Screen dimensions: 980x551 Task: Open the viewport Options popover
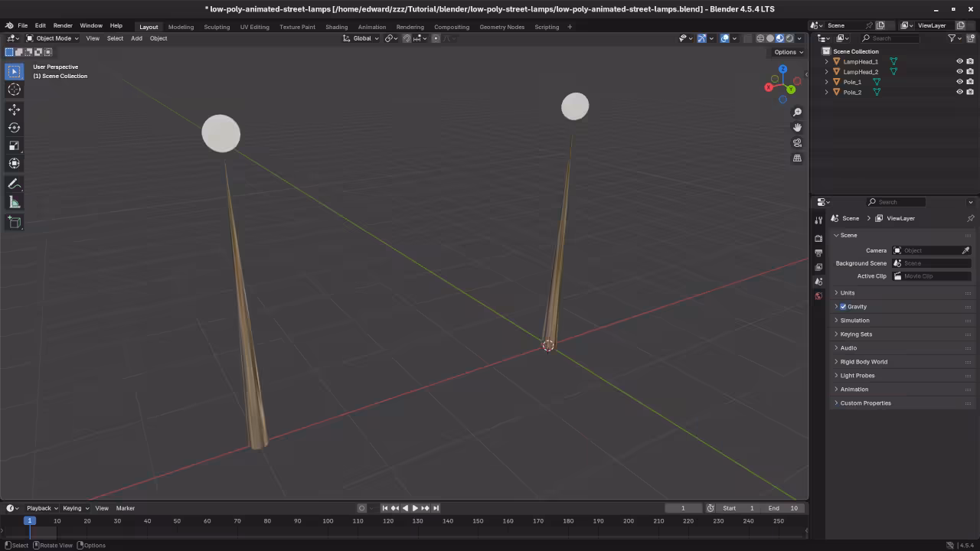786,52
